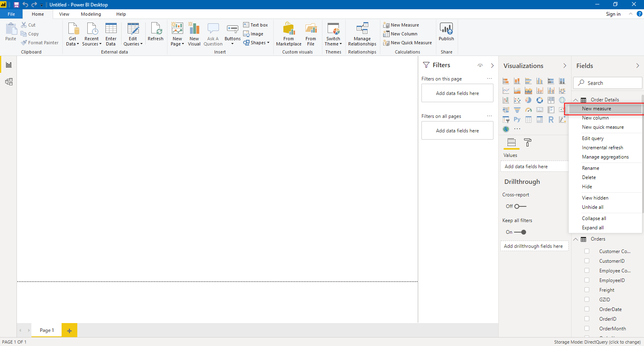Screen dimensions: 644x346
Task: Choose New measure from the context menu
Action: tap(605, 109)
